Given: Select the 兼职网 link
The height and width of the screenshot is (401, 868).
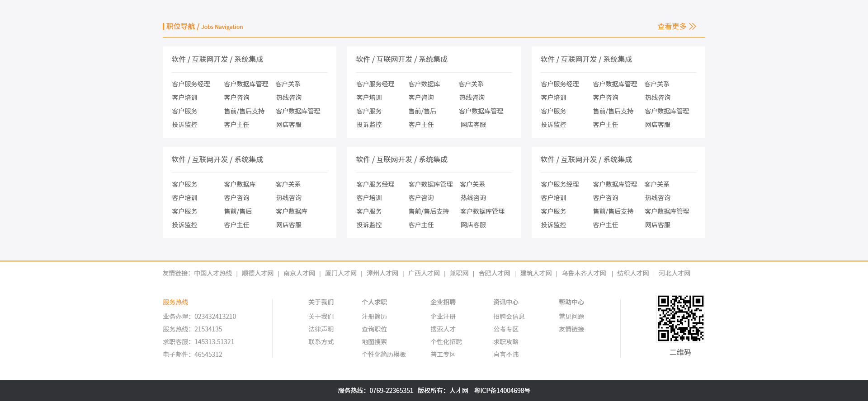Looking at the screenshot, I should click(x=459, y=273).
